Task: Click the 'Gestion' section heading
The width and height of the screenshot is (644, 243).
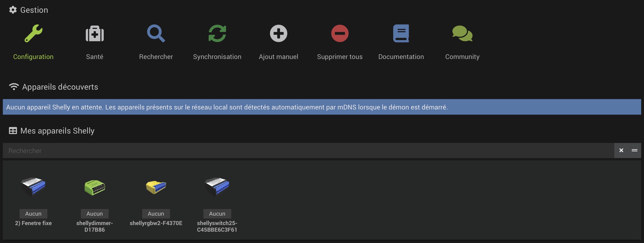Action: coord(34,10)
